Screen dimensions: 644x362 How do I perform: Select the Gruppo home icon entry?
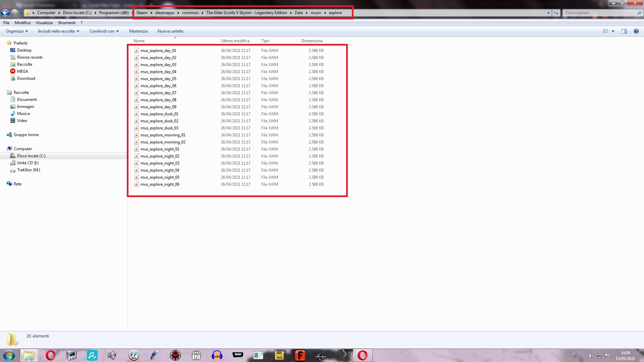tap(9, 135)
